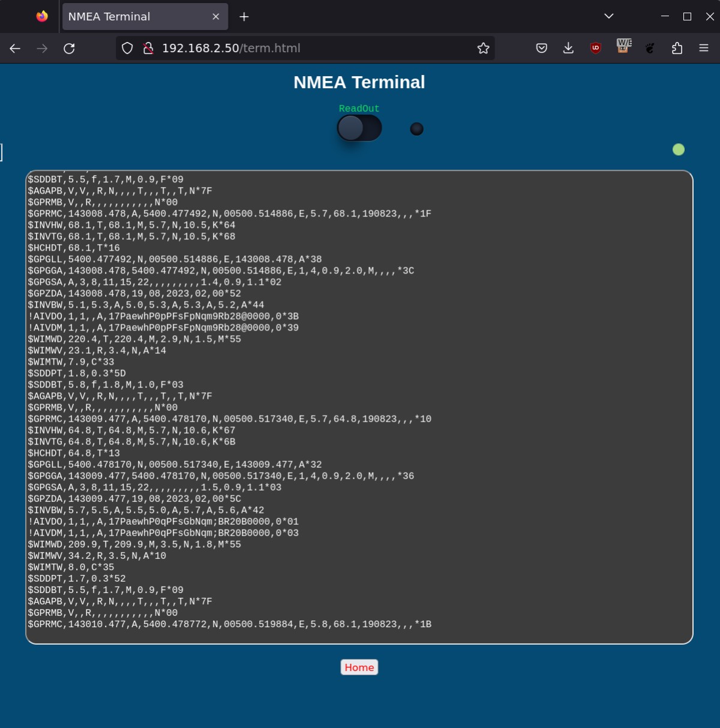Open the uBlock Origin extension
This screenshot has width=720, height=728.
pyautogui.click(x=596, y=49)
